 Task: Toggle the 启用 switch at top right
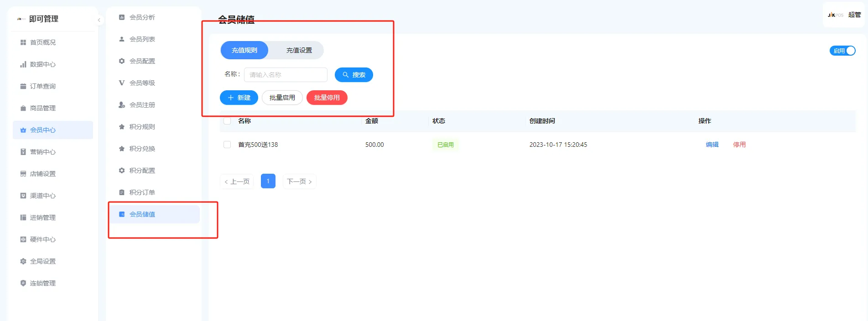click(x=842, y=51)
